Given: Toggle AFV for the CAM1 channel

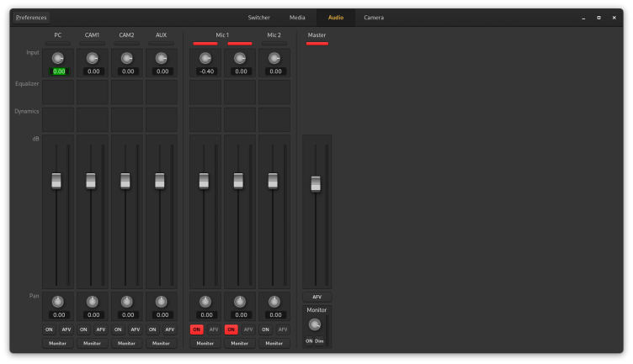Looking at the screenshot, I should click(100, 330).
